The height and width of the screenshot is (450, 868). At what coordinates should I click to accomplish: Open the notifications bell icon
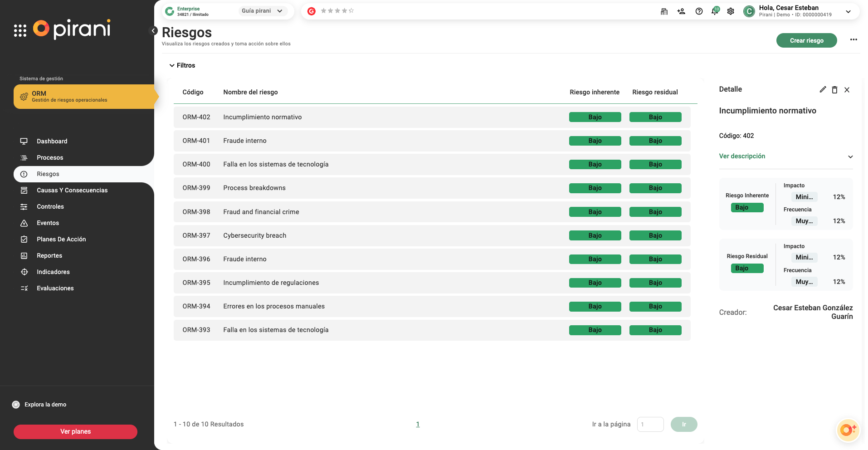(715, 11)
